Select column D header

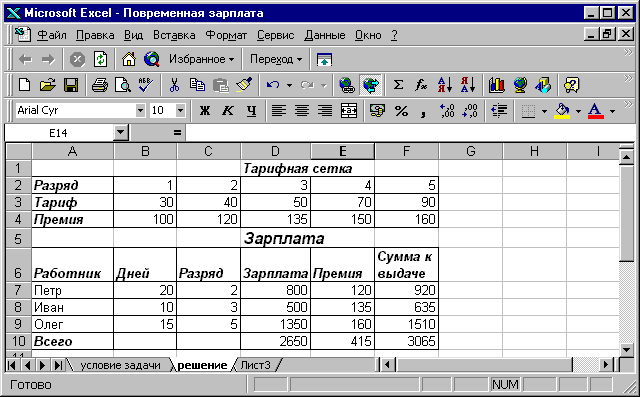coord(276,151)
